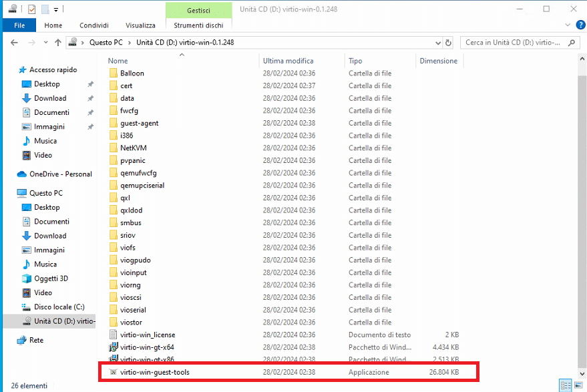The image size is (587, 392).
Task: Open address bar history dropdown
Action: tap(438, 43)
